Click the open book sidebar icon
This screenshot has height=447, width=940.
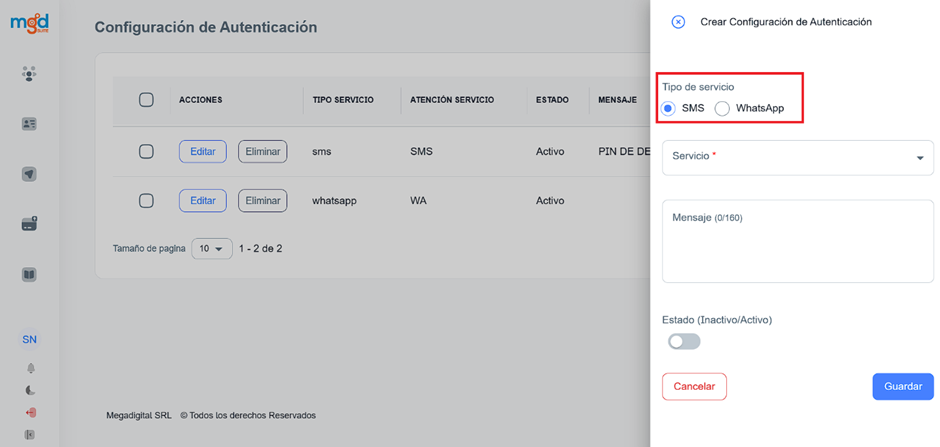pyautogui.click(x=29, y=274)
